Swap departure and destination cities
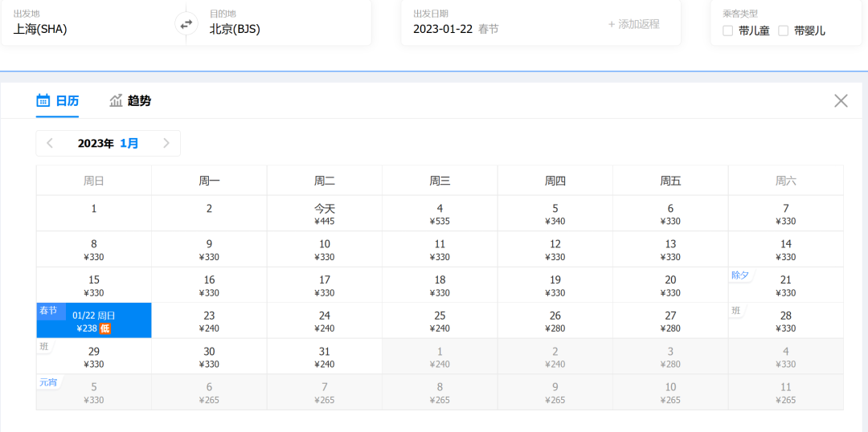 186,24
